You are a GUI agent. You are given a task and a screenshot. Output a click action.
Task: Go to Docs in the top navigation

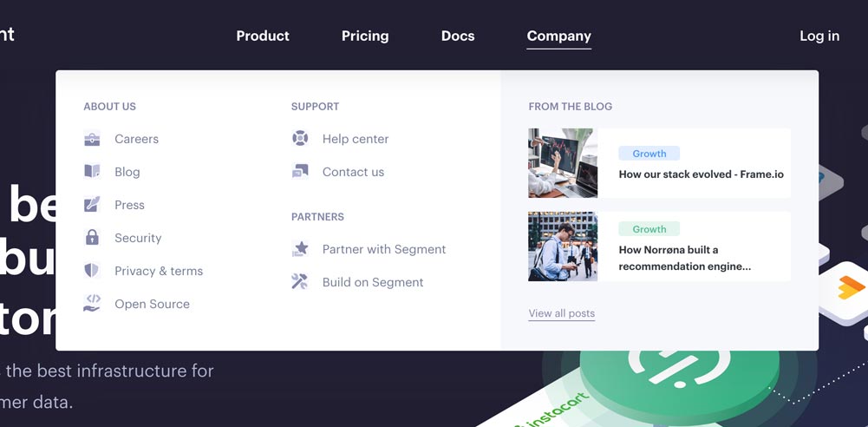[x=458, y=36]
